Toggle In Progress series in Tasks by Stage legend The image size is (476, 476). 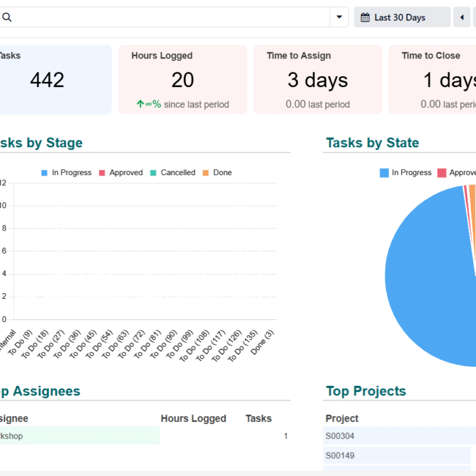pos(66,173)
